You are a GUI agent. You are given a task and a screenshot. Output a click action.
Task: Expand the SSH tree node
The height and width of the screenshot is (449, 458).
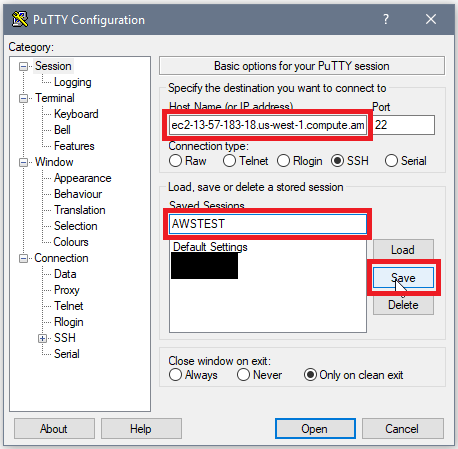click(42, 338)
